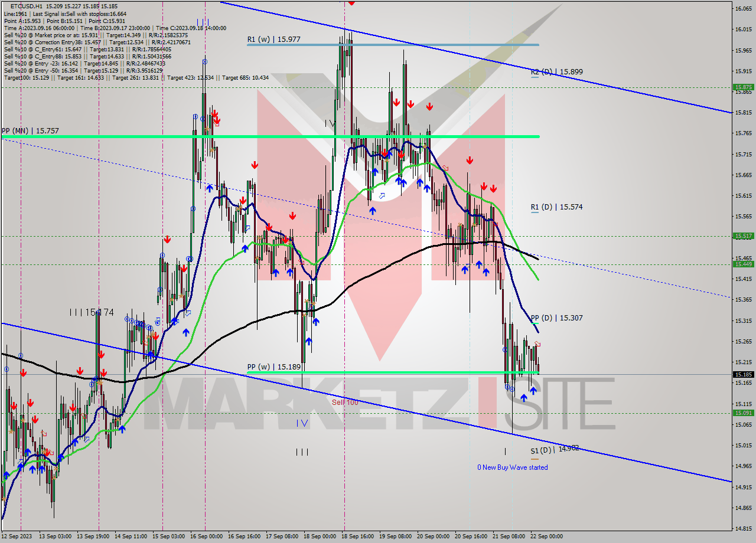The image size is (756, 543).
Task: Select the red 'Sell 100' annotation
Action: click(x=345, y=402)
